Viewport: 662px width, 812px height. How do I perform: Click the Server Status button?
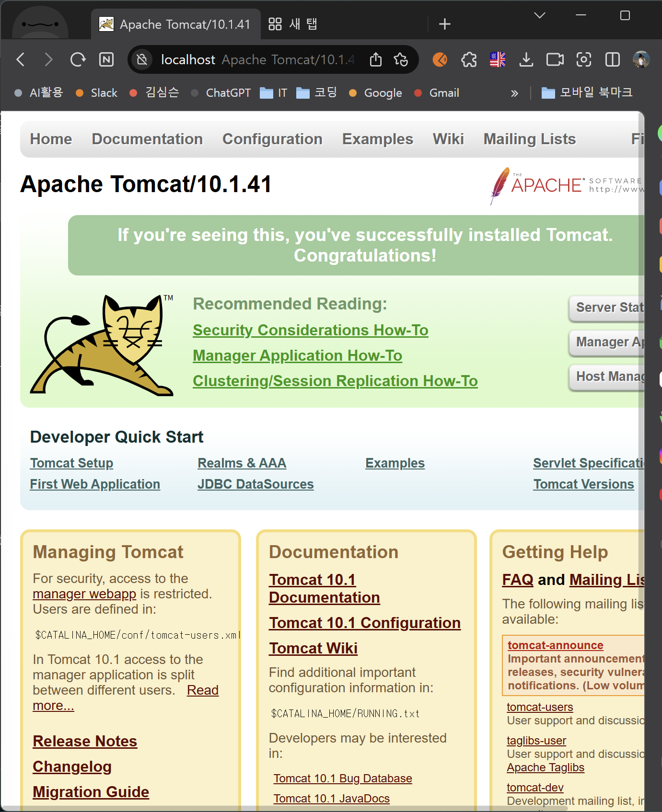[x=607, y=308]
